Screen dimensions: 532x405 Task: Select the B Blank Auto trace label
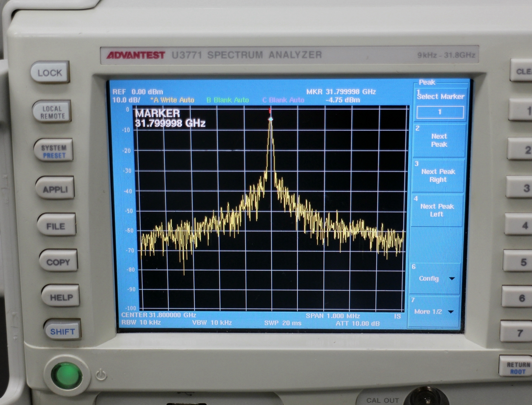[x=227, y=100]
